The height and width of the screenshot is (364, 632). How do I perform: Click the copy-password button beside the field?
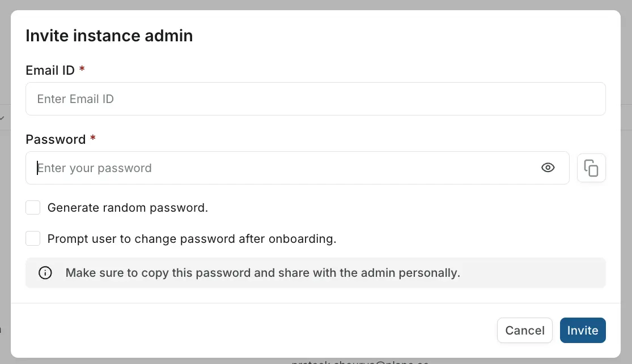pyautogui.click(x=591, y=168)
